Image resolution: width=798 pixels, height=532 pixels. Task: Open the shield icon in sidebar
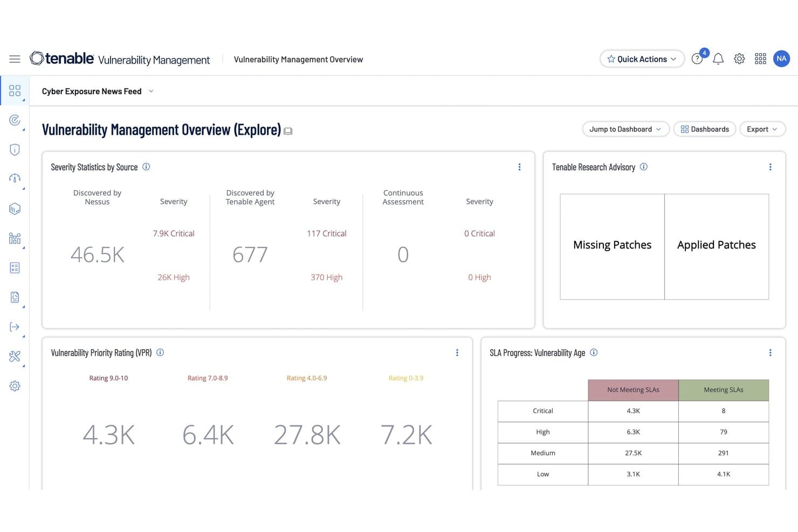(x=15, y=149)
